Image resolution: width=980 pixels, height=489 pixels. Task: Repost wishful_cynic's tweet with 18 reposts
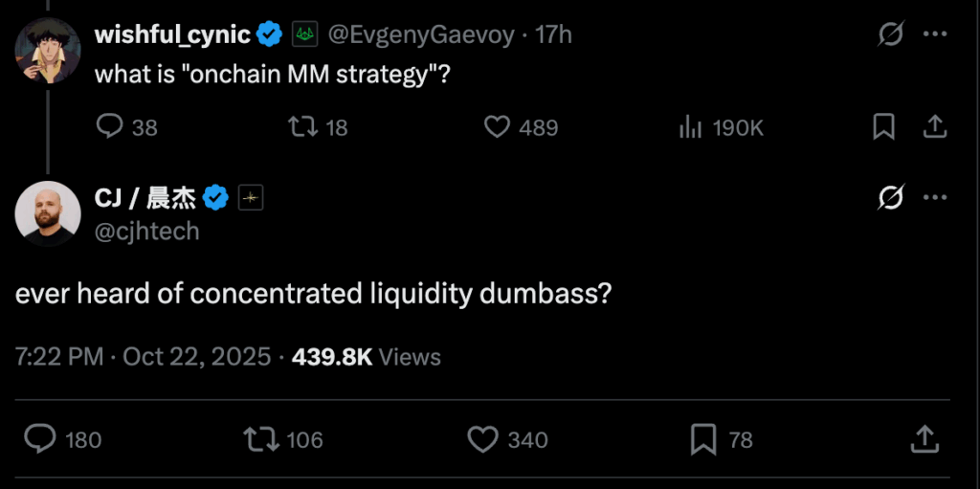point(301,127)
